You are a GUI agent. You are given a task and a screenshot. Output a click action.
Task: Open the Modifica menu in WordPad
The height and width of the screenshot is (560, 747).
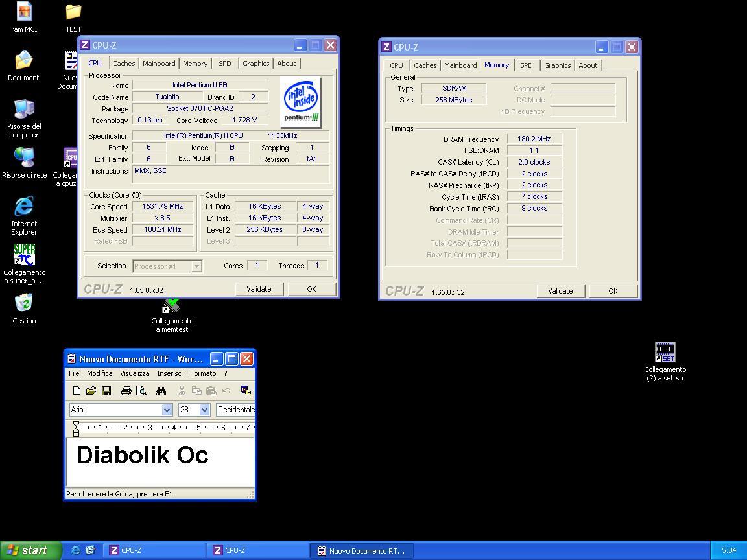(x=100, y=373)
